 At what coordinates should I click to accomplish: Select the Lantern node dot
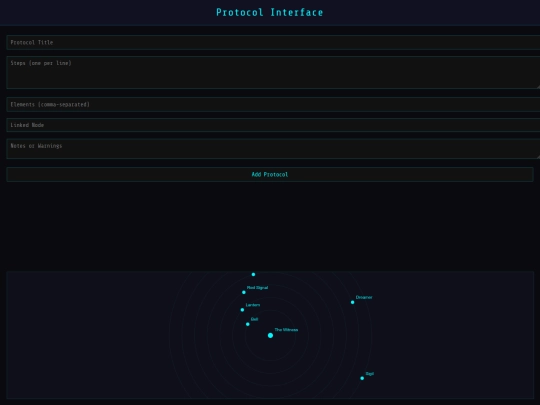tap(242, 310)
